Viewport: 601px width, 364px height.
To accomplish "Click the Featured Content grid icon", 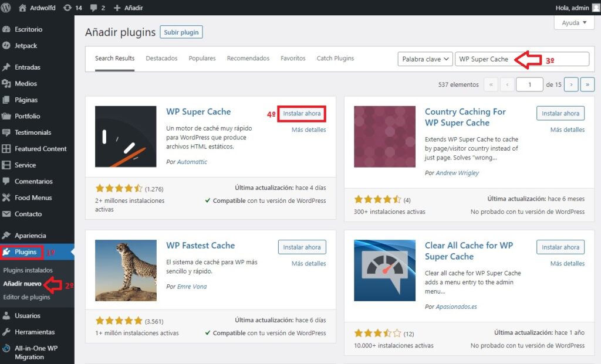I will tap(6, 149).
